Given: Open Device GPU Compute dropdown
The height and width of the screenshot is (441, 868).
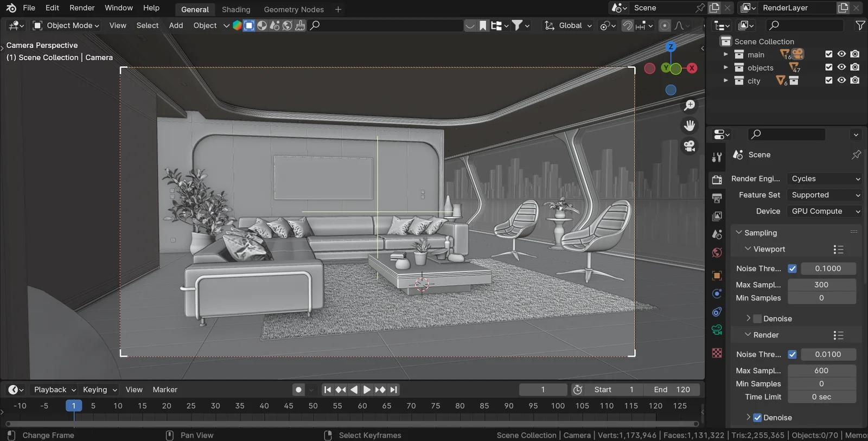Looking at the screenshot, I should pyautogui.click(x=825, y=212).
